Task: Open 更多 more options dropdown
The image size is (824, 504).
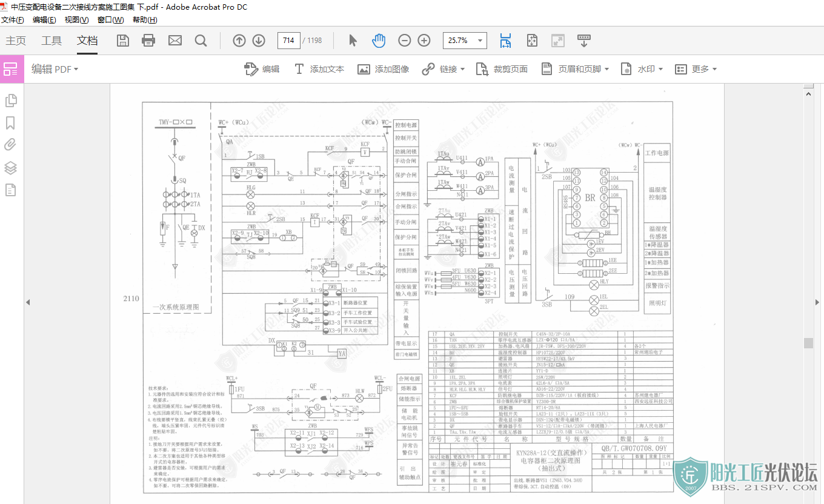Action: (x=696, y=69)
